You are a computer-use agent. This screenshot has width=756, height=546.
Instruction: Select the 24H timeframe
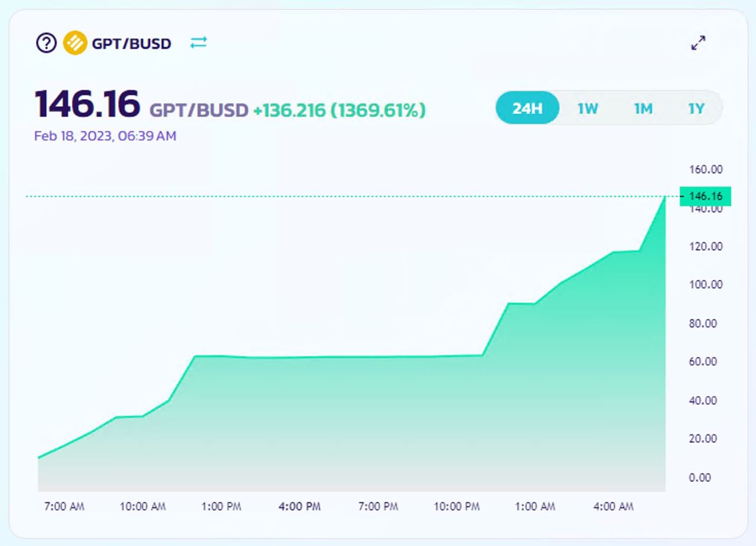tap(527, 108)
